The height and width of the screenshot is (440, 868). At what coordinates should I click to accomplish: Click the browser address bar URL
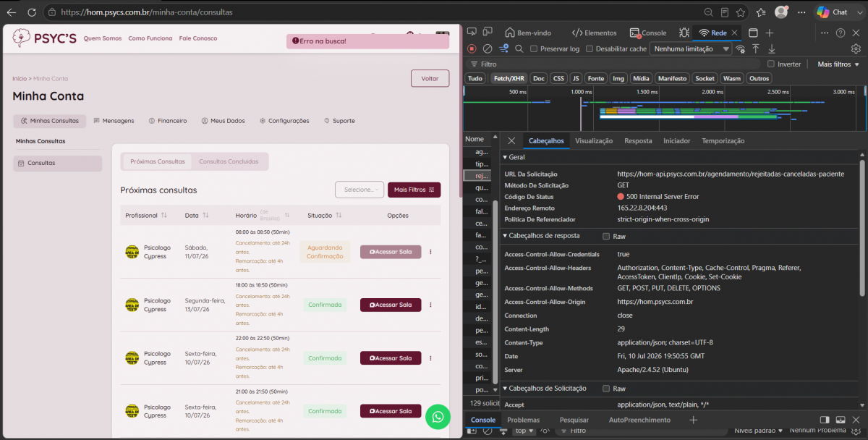[x=147, y=12]
